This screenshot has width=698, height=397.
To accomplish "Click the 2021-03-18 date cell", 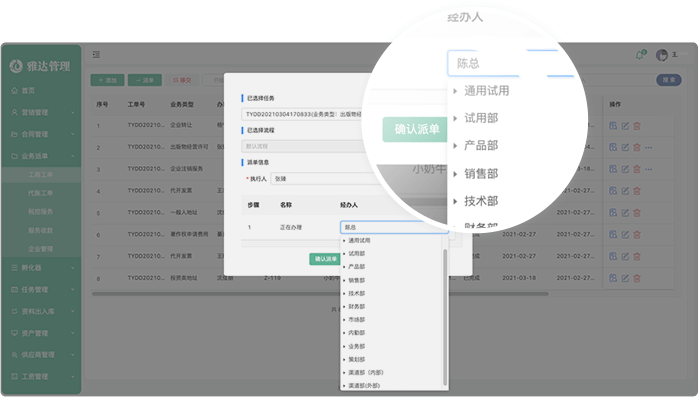I will 519,278.
